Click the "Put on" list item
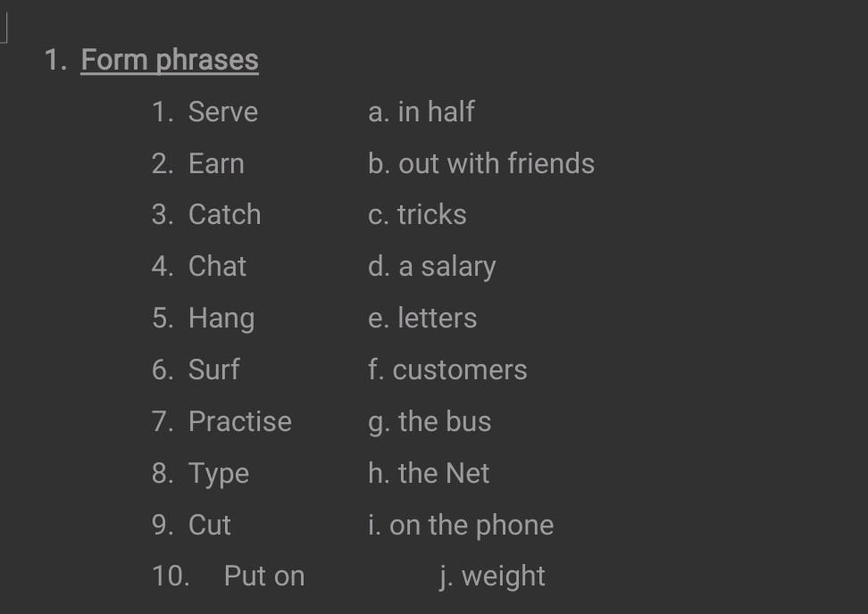The width and height of the screenshot is (868, 614). pyautogui.click(x=264, y=577)
